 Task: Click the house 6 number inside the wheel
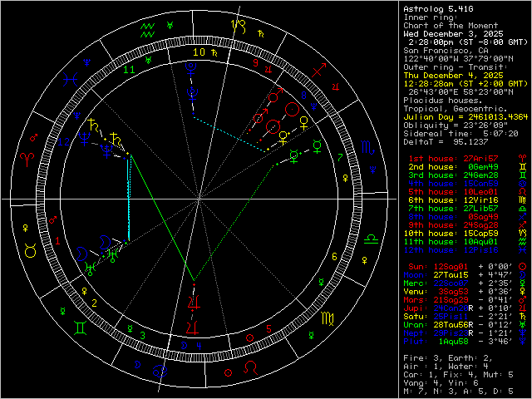click(x=333, y=257)
